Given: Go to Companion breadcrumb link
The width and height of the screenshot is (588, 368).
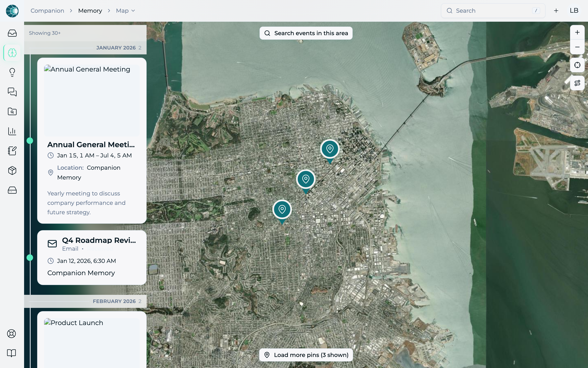Looking at the screenshot, I should coord(47,11).
